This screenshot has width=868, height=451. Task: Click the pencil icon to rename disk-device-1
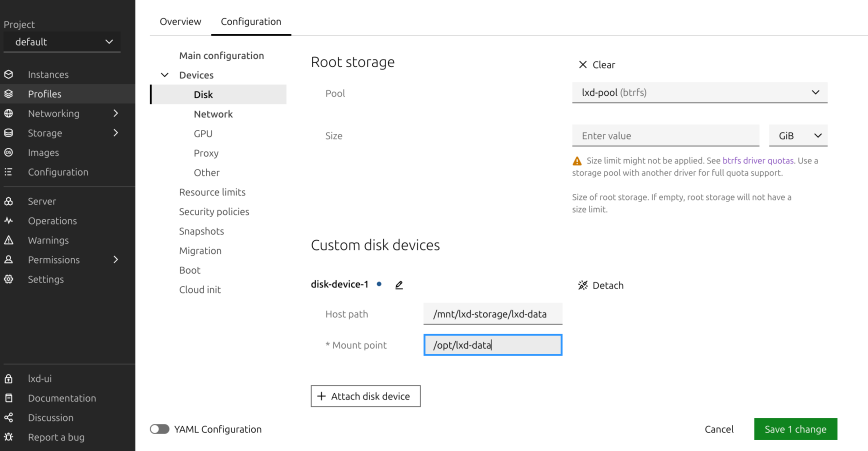[399, 285]
